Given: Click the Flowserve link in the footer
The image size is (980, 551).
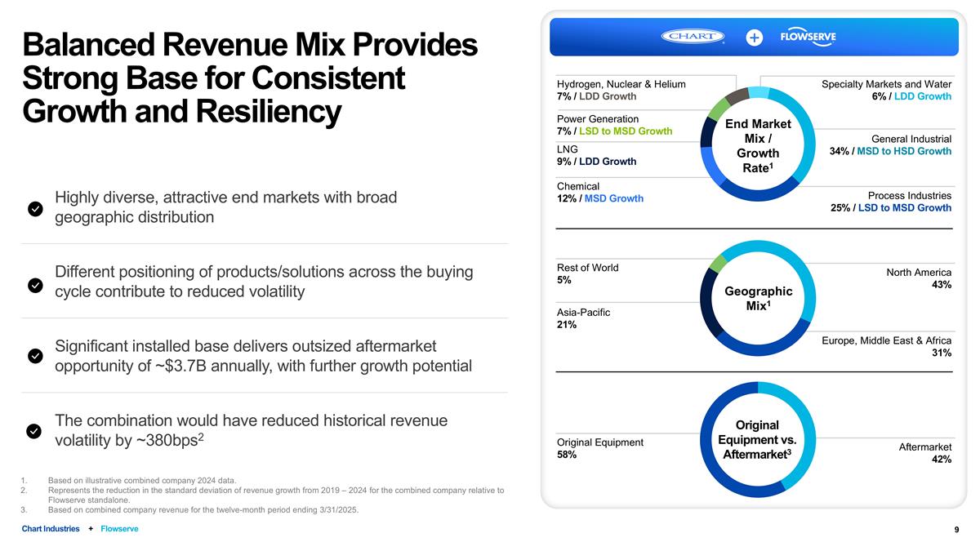Looking at the screenshot, I should tap(119, 529).
